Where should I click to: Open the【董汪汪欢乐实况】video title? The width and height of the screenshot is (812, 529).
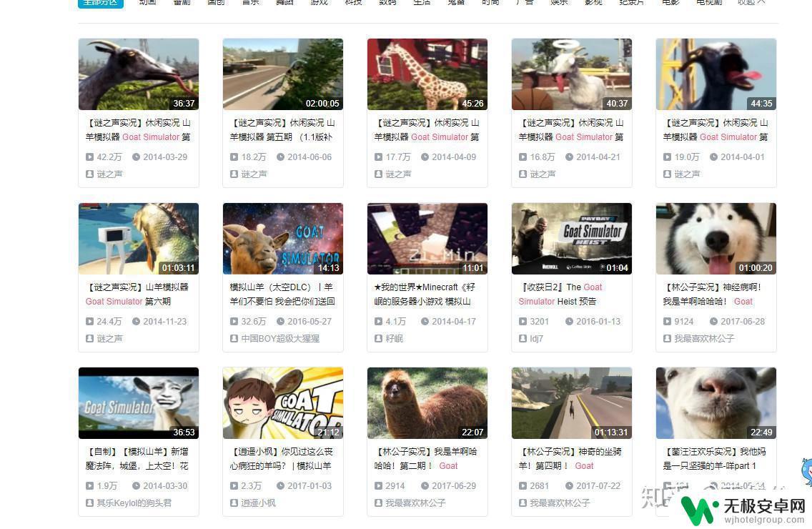(x=713, y=459)
